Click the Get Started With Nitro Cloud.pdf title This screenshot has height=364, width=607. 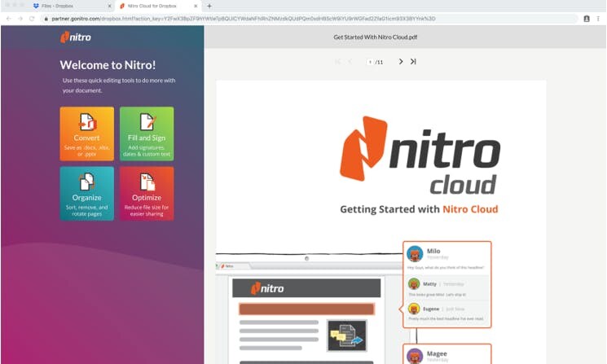point(374,37)
